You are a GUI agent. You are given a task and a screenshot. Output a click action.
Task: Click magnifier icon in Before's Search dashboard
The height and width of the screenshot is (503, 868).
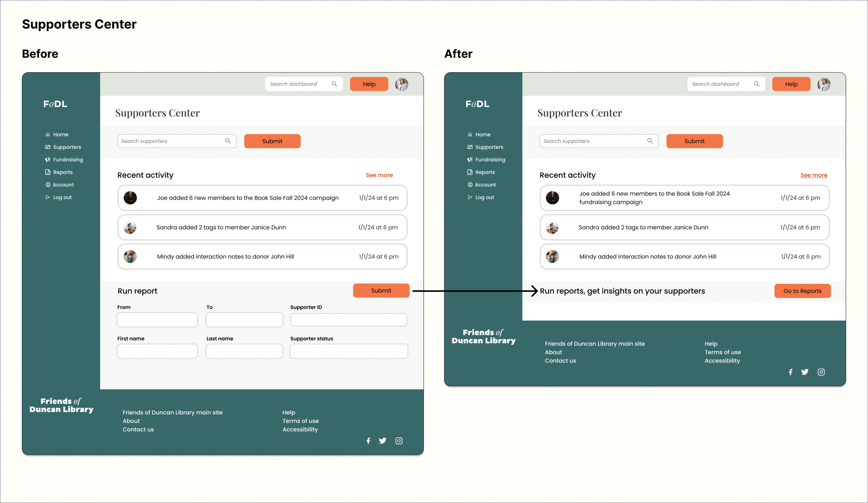pyautogui.click(x=334, y=84)
